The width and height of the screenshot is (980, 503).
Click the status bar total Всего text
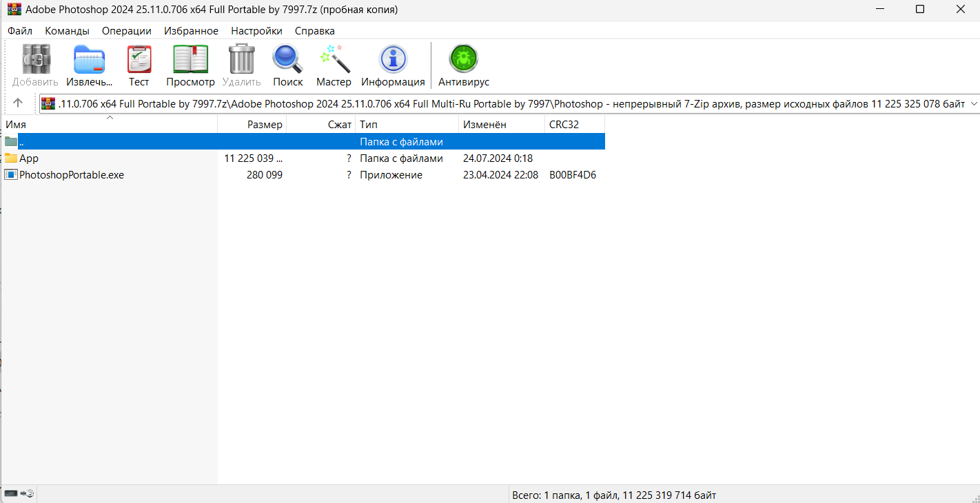[x=614, y=495]
